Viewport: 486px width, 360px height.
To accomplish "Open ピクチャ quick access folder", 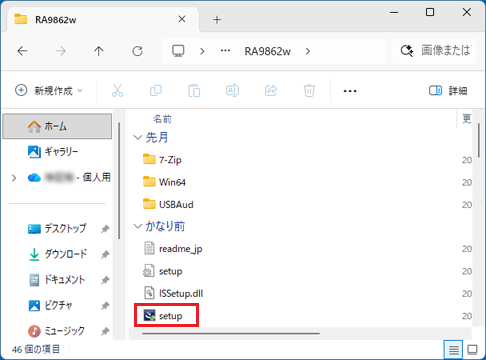I will (x=50, y=305).
